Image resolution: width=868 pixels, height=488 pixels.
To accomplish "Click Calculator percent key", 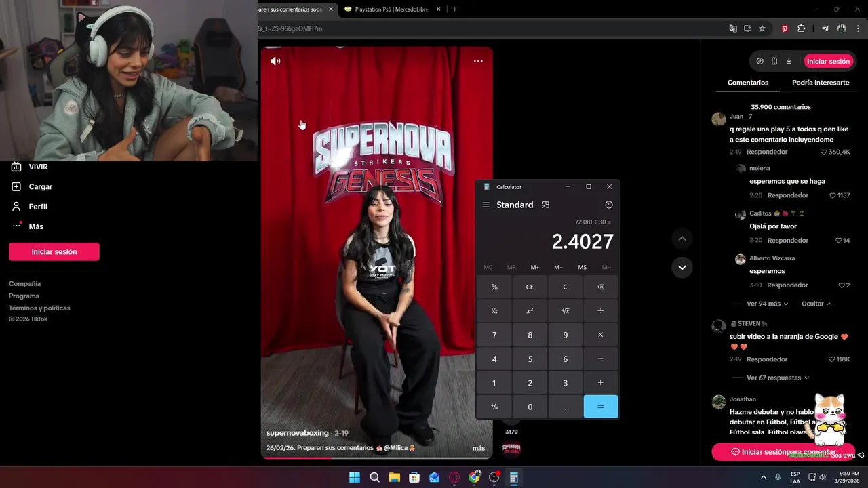I will pos(494,287).
